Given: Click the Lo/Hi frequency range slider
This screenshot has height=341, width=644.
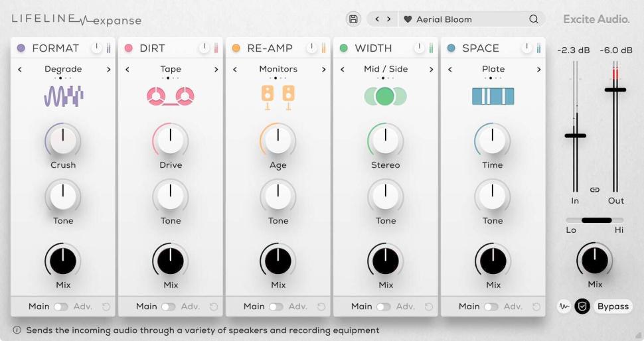Looking at the screenshot, I should (595, 220).
